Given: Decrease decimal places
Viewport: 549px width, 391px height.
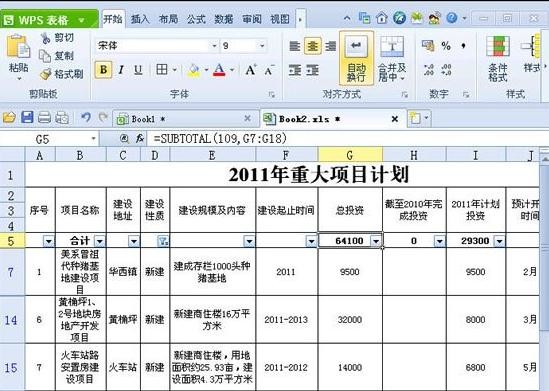Looking at the screenshot, I should (446, 70).
